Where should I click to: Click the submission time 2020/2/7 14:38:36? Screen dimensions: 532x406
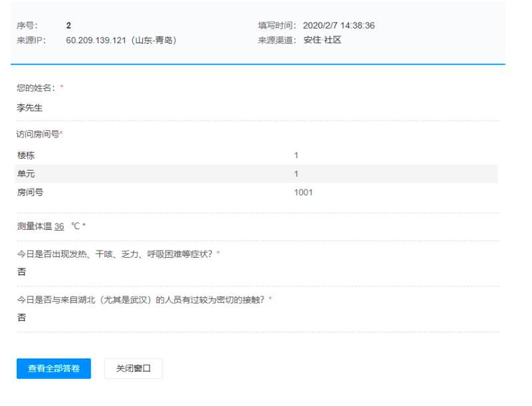coord(338,26)
